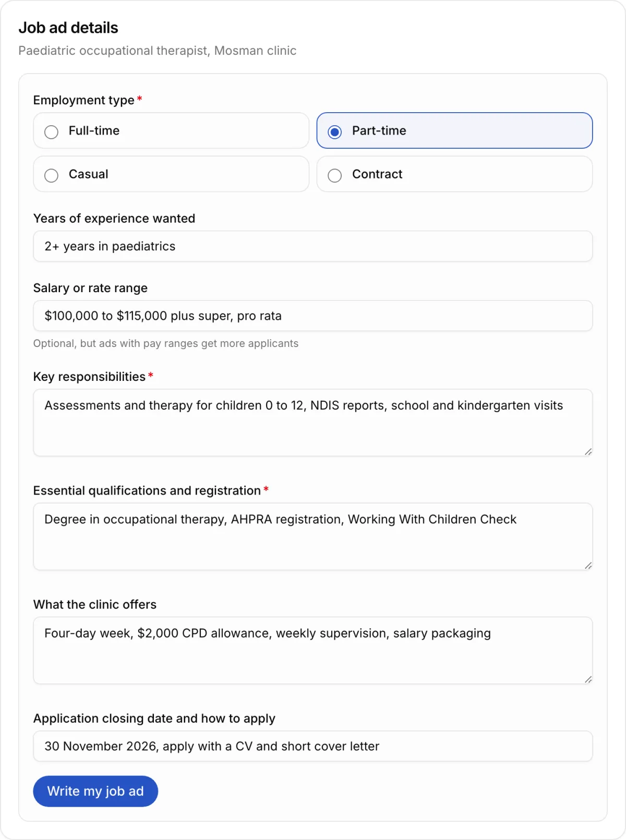
Task: Click the Application closing date label
Action: coord(154,718)
